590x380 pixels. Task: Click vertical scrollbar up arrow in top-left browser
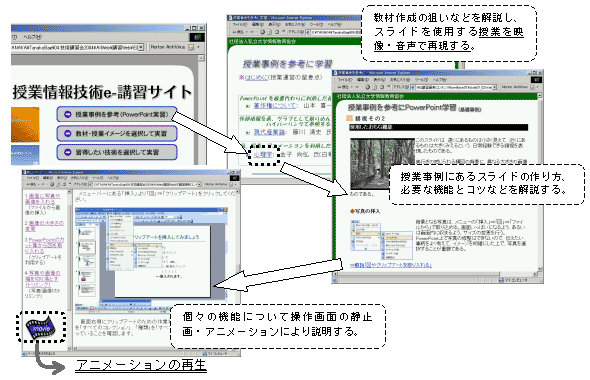coord(201,58)
